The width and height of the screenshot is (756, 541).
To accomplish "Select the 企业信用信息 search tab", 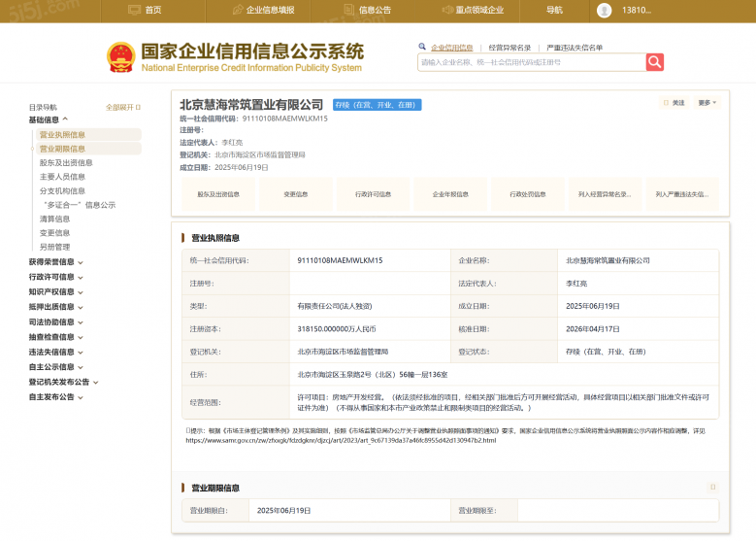I will pyautogui.click(x=452, y=48).
